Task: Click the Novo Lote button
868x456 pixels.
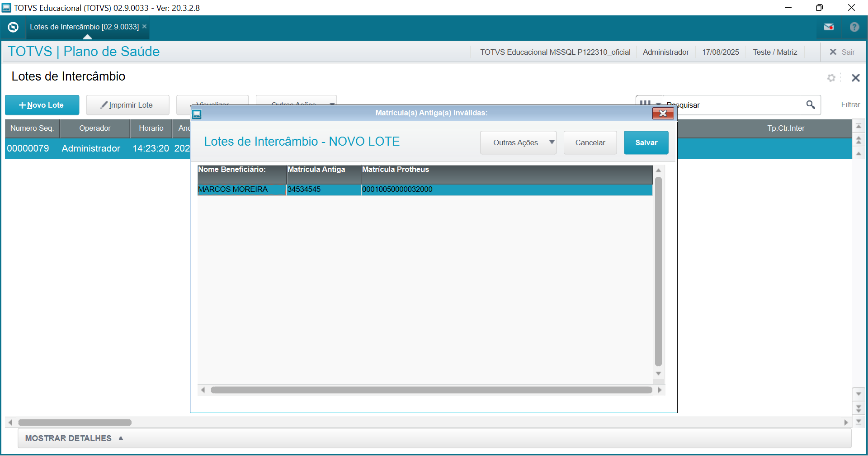Action: coord(42,105)
